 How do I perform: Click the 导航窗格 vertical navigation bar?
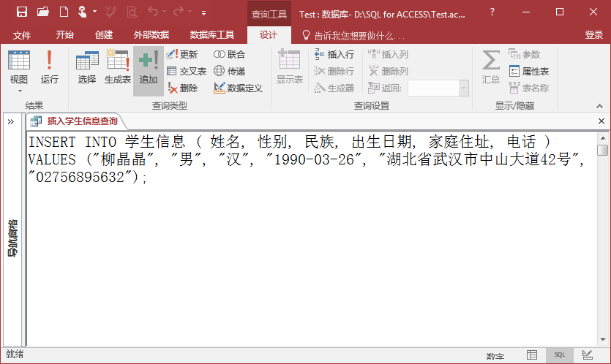(12, 238)
